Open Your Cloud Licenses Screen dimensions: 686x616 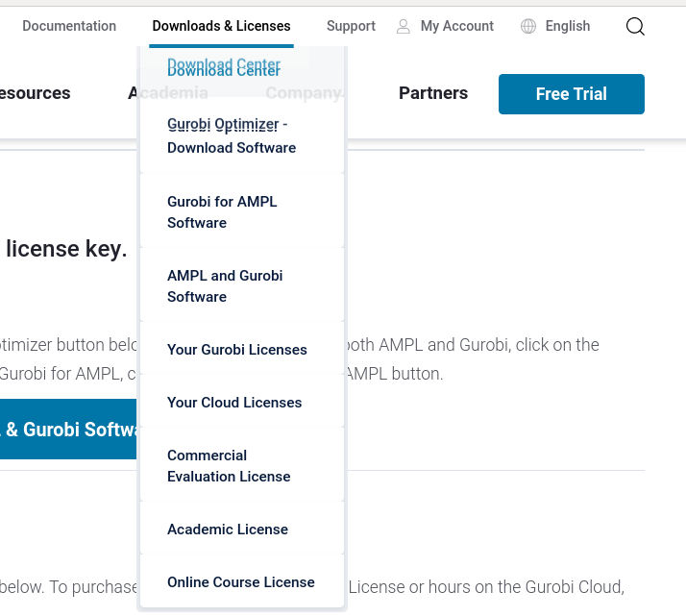point(234,403)
